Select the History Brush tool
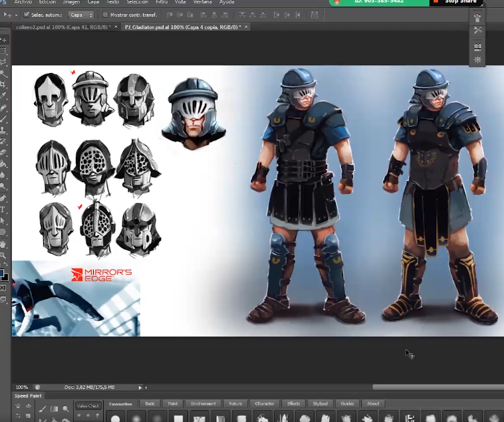This screenshot has width=504, height=422. (x=3, y=142)
